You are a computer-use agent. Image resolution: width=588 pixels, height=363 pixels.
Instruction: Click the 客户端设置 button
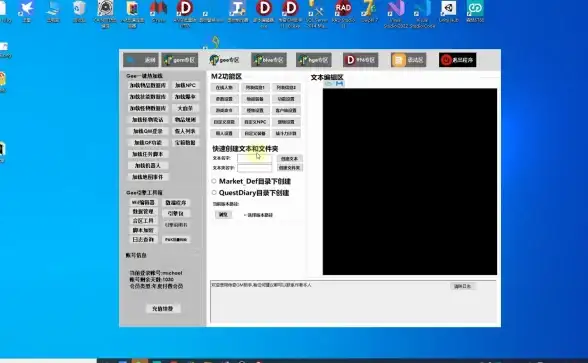(x=286, y=111)
